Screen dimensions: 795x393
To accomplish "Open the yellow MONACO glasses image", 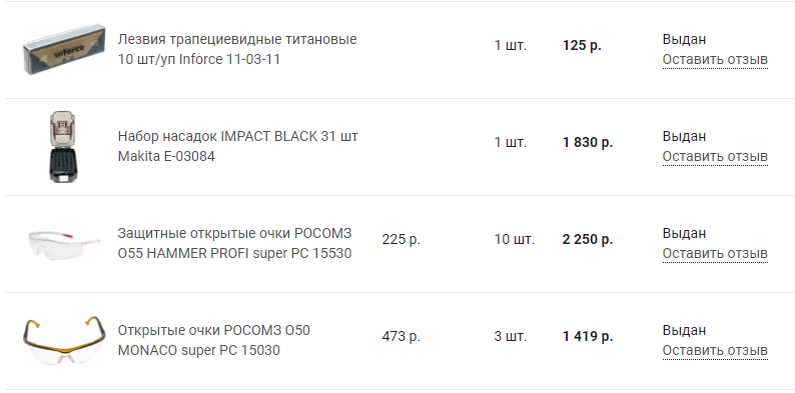I will point(64,340).
